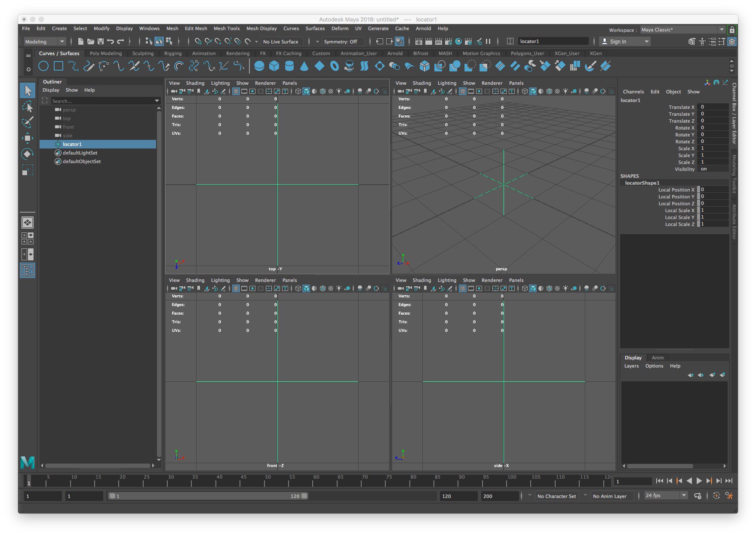
Task: Switch to the Rigging shelf tab
Action: point(173,53)
